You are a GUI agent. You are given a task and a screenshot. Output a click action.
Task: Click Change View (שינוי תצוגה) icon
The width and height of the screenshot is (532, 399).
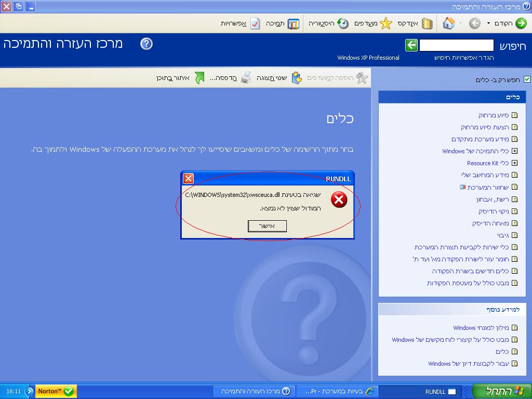click(297, 78)
